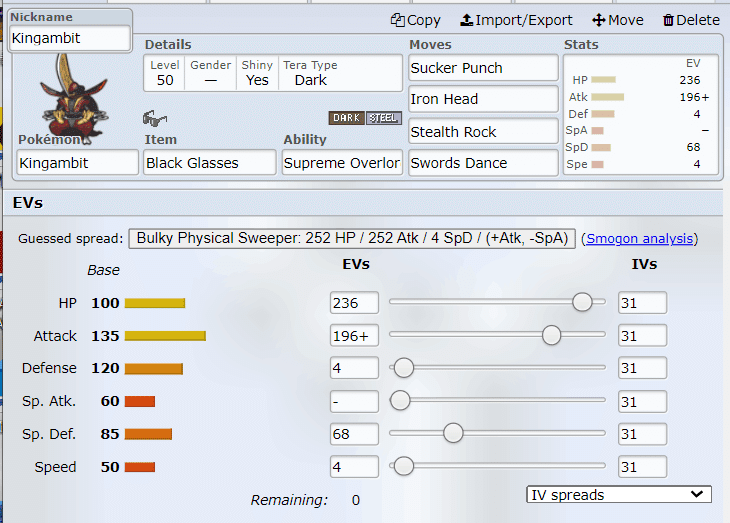Viewport: 730px width, 523px height.
Task: Click the Attack base stat 135
Action: pos(105,336)
